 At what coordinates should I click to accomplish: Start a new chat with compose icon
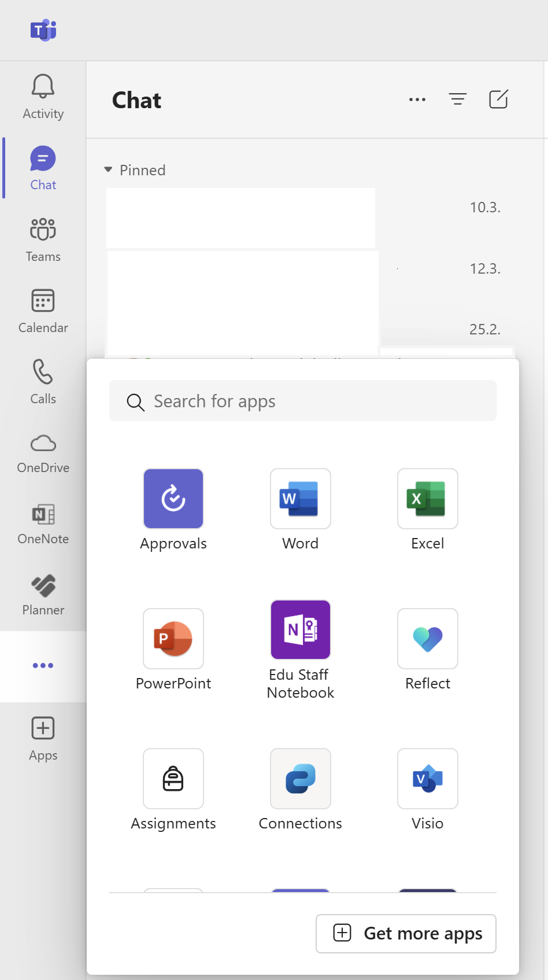[x=498, y=100]
